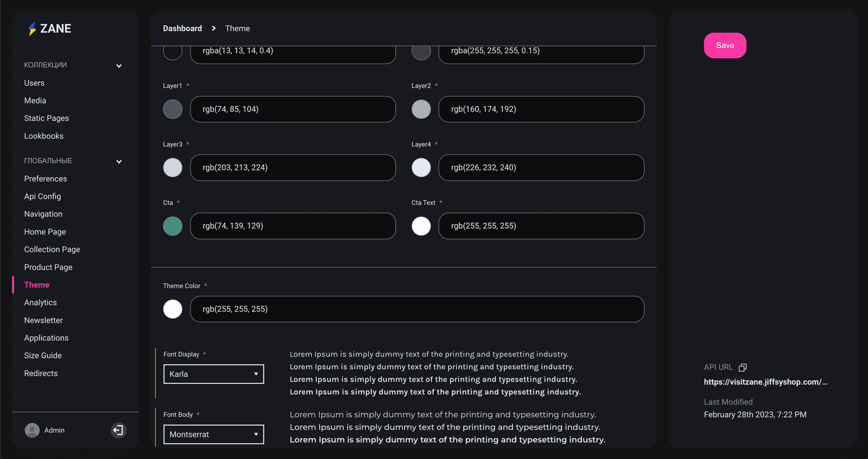Open Newsletter settings
Screen dimensions: 868x459
[43, 320]
